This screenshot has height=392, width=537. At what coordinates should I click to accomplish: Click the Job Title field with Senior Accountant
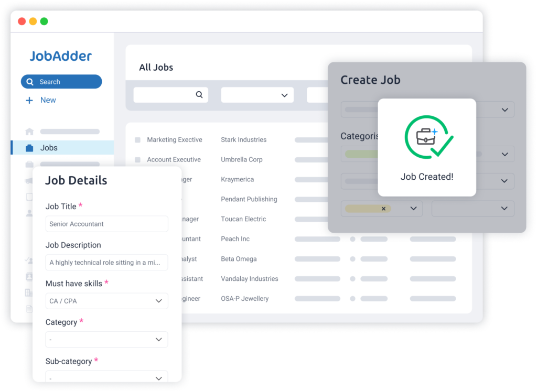(x=106, y=224)
